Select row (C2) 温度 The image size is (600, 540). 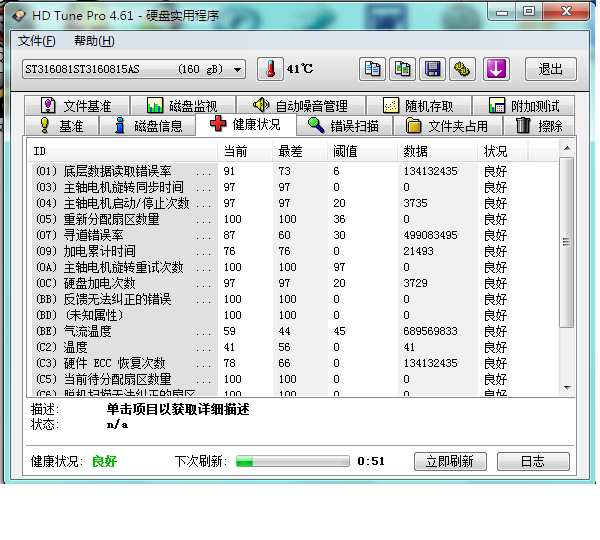293,347
